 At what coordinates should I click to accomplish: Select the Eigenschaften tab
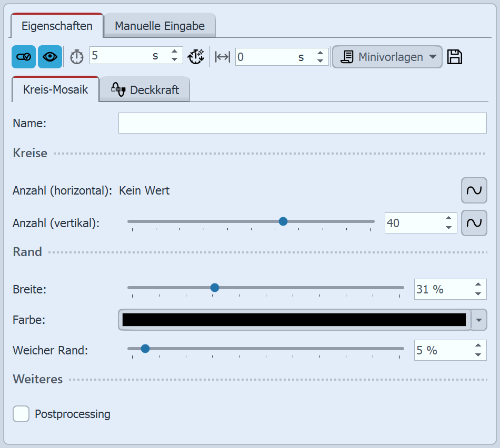pos(57,26)
